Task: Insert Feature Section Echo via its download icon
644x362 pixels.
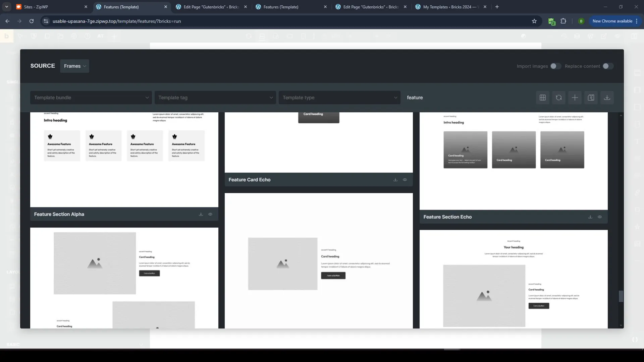Action: tap(590, 217)
